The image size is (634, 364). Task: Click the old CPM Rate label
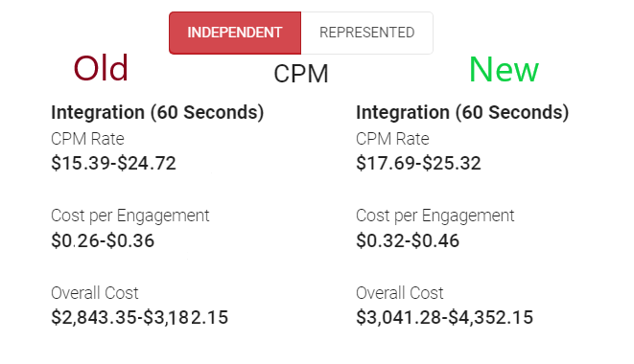tap(87, 139)
